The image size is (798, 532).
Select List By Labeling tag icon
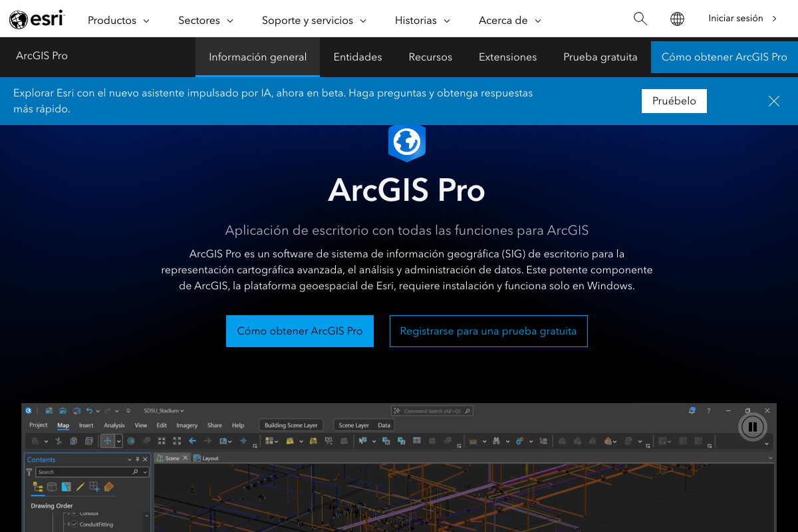pyautogui.click(x=108, y=487)
